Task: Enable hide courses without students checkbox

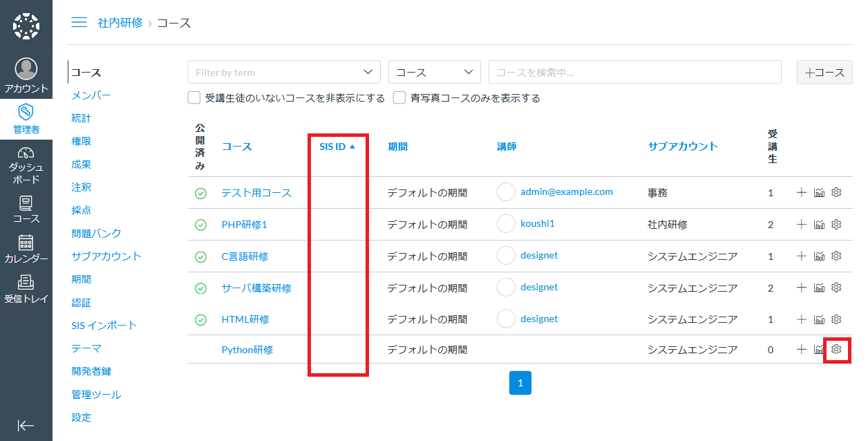Action: [194, 98]
